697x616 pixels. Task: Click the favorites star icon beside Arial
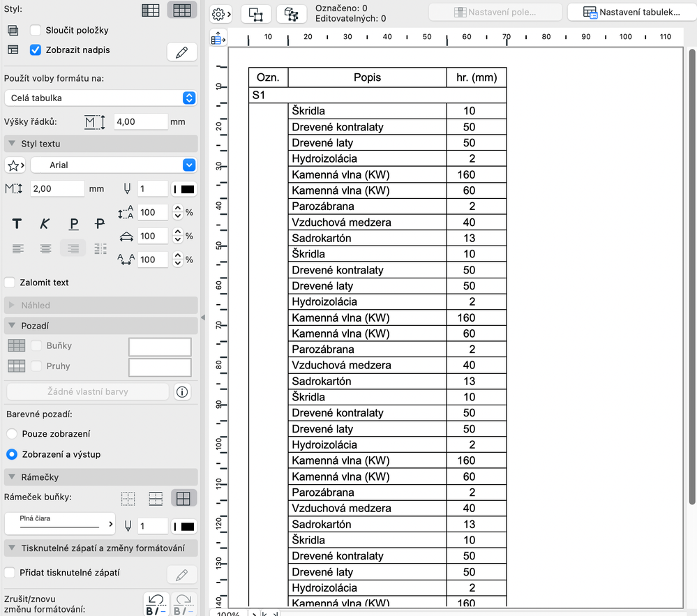click(15, 165)
